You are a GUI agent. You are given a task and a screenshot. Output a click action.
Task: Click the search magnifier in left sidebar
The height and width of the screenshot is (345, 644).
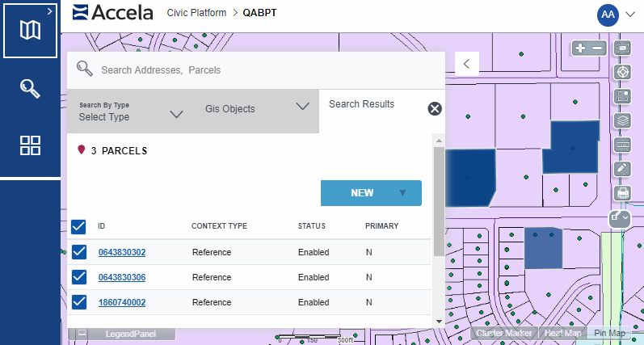click(x=30, y=88)
